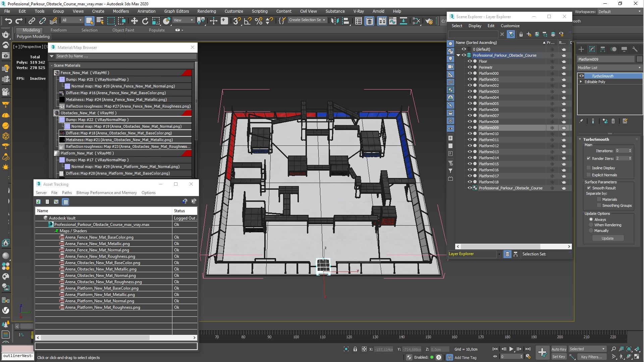Open the key mode Selected dropdown
The width and height of the screenshot is (644, 362).
pyautogui.click(x=587, y=349)
